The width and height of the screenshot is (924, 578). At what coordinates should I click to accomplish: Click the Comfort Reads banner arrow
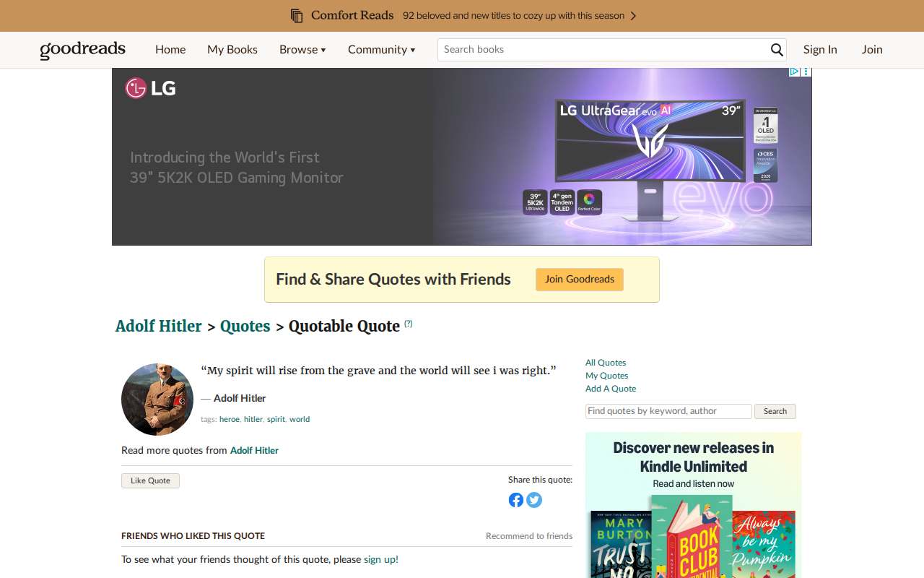633,16
